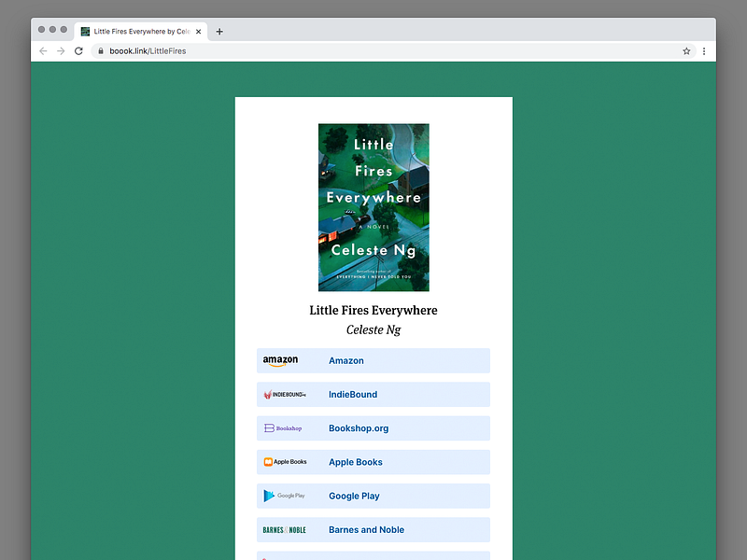Click the Barnes & Noble logo icon
This screenshot has height=560, width=747.
[285, 529]
